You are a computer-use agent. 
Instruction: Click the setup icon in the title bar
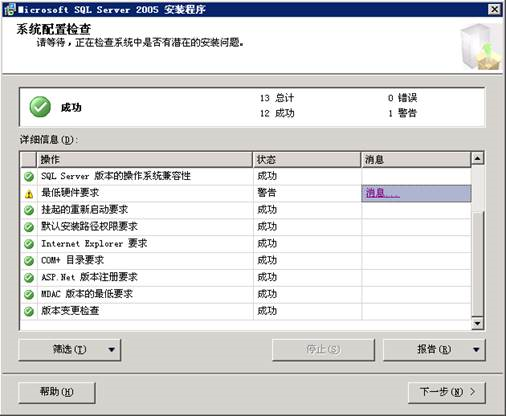[10, 9]
